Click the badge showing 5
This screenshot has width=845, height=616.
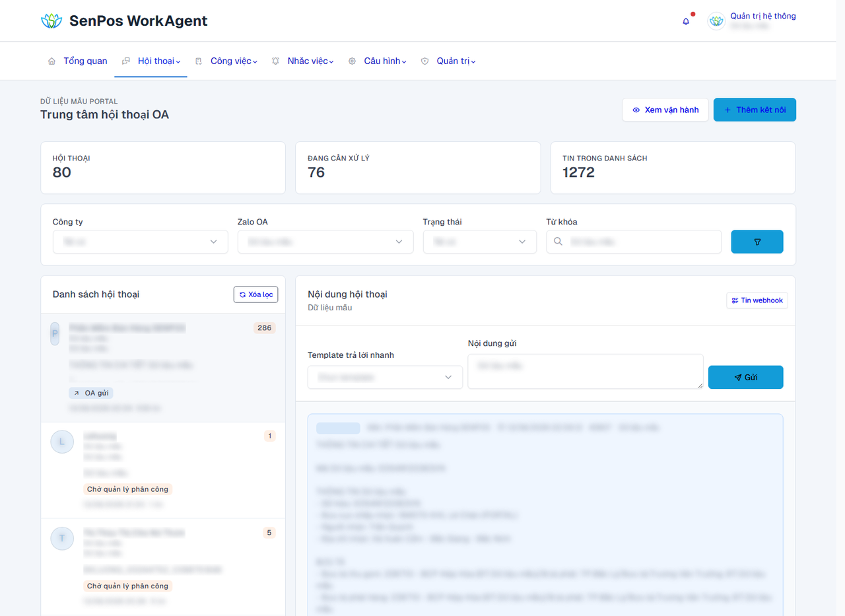coord(269,532)
